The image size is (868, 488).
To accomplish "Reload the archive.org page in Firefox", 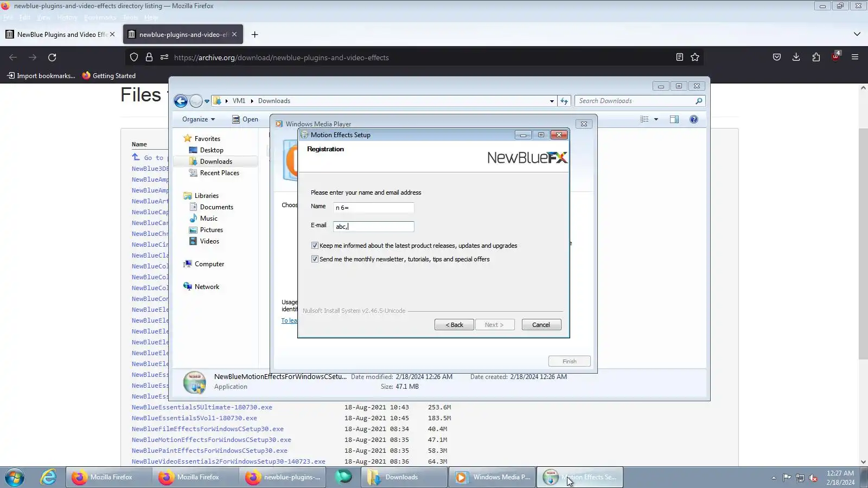I will 52,57.
